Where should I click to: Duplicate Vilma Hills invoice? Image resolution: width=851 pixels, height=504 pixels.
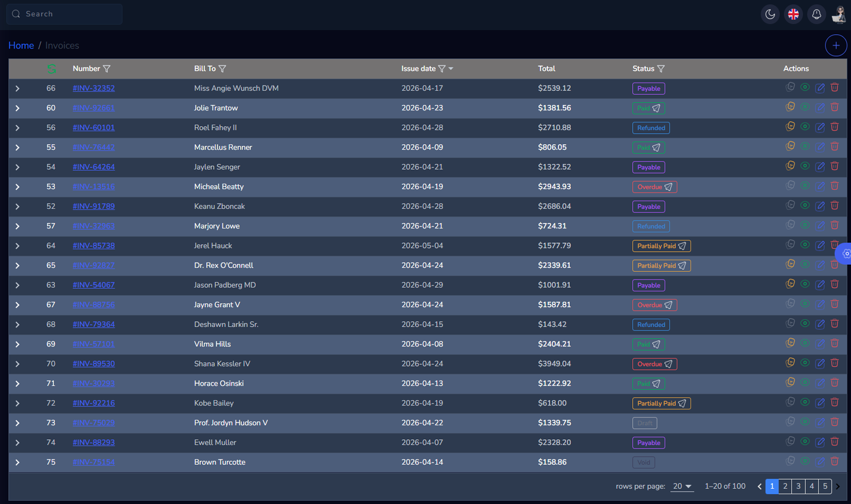[790, 343]
